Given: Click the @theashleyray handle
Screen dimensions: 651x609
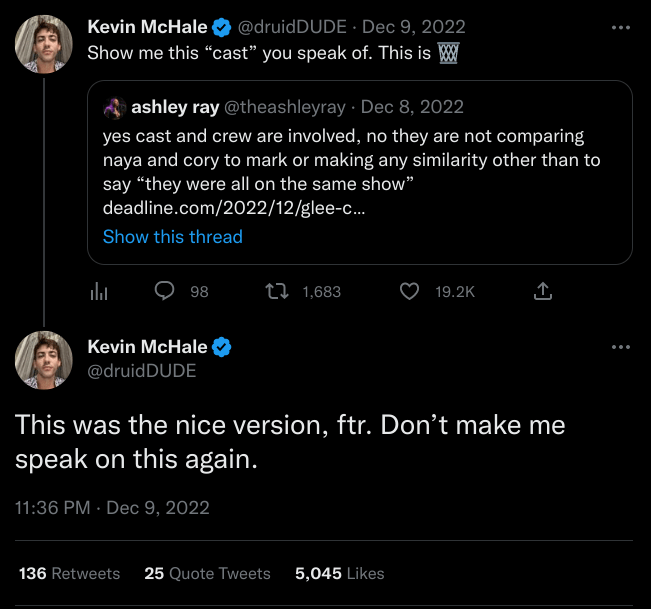Looking at the screenshot, I should pos(279,107).
